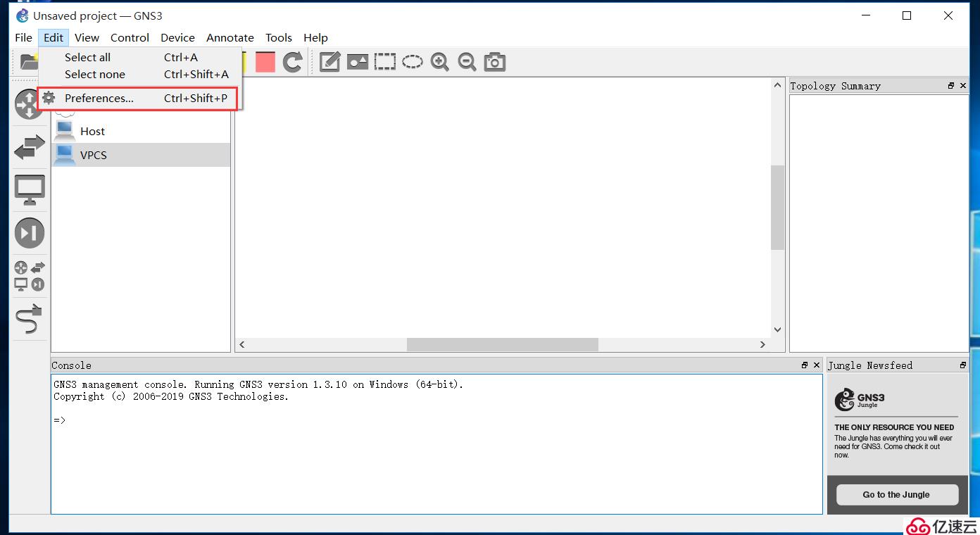Float the Console panel
The height and width of the screenshot is (535, 980).
pyautogui.click(x=805, y=365)
